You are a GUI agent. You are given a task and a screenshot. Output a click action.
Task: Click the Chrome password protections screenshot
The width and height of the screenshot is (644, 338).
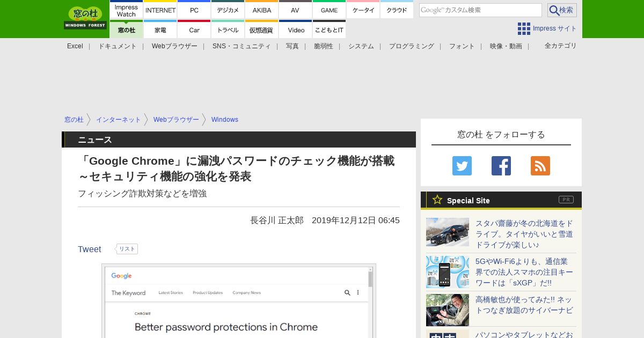239,301
